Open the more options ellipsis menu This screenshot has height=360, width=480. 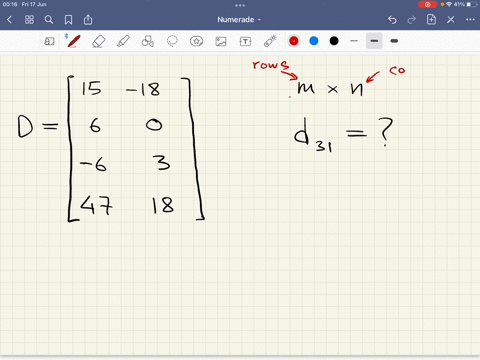point(470,20)
